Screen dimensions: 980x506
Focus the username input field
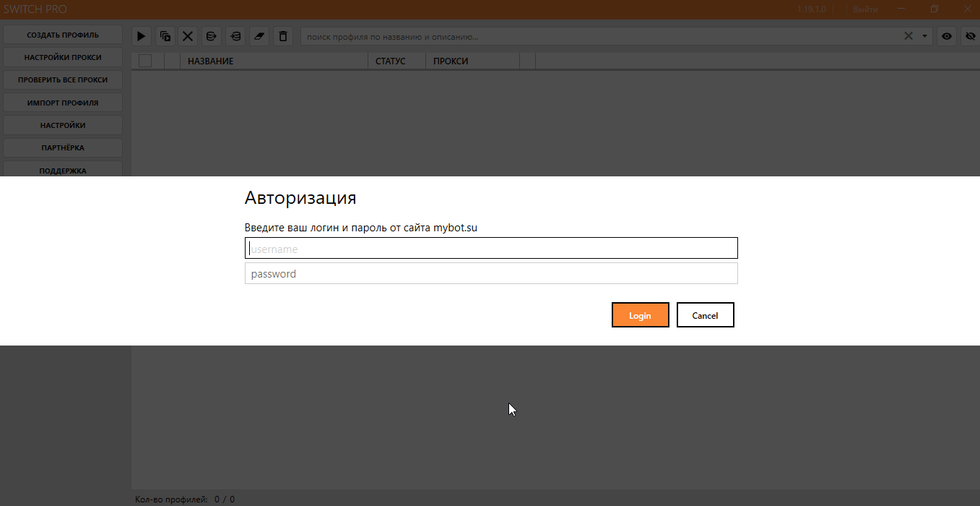(491, 248)
